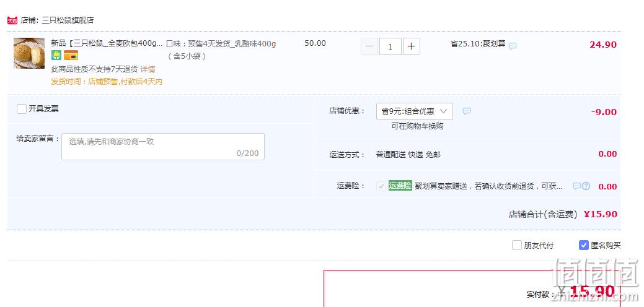Image resolution: width=644 pixels, height=307 pixels.
Task: Click the 给卖家留言 message text box
Action: [163, 146]
